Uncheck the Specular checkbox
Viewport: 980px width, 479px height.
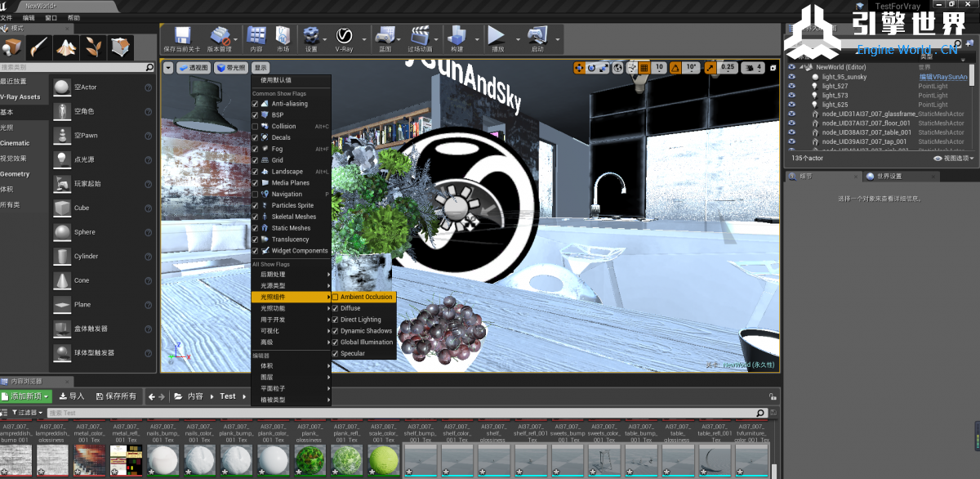(336, 354)
